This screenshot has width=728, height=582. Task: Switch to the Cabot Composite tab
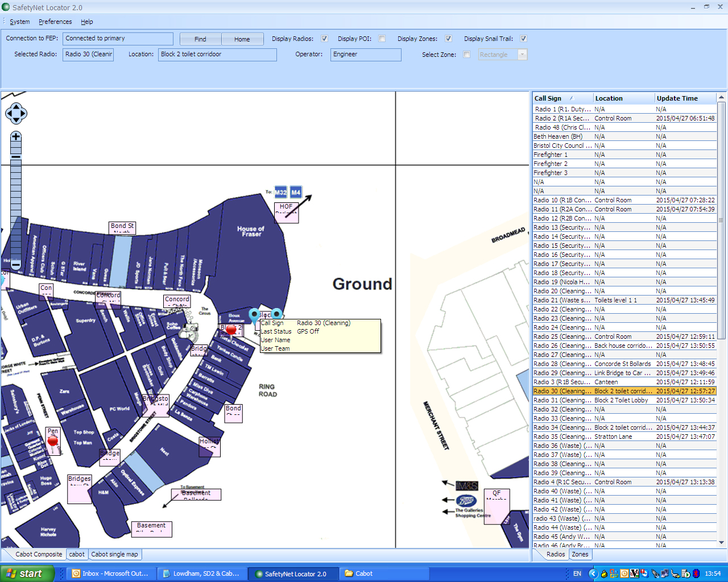click(x=39, y=554)
